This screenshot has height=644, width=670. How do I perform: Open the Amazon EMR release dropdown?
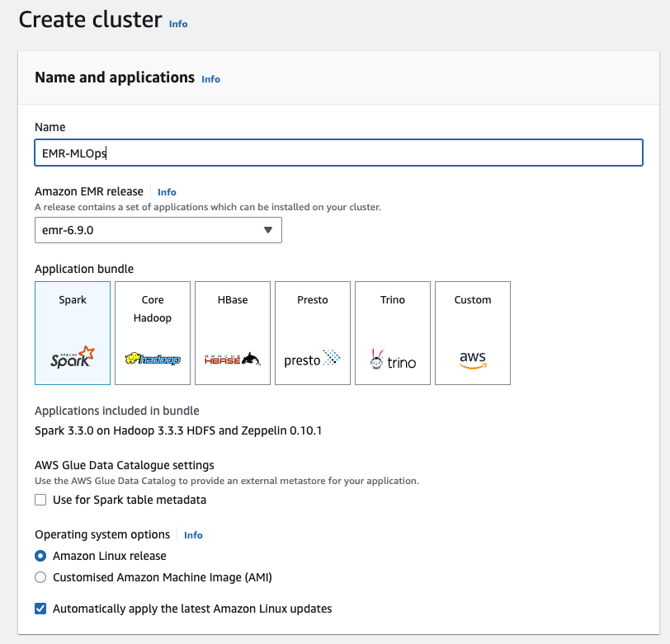tap(158, 230)
